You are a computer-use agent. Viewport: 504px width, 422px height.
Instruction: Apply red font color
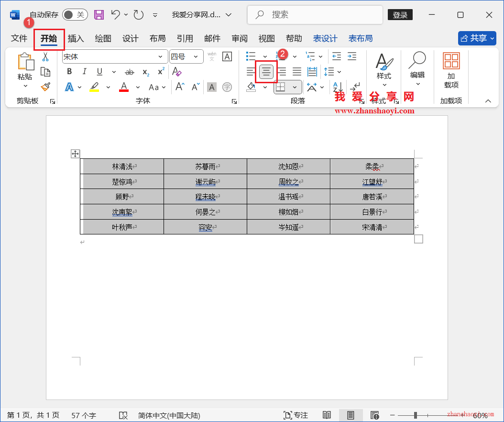click(x=124, y=87)
